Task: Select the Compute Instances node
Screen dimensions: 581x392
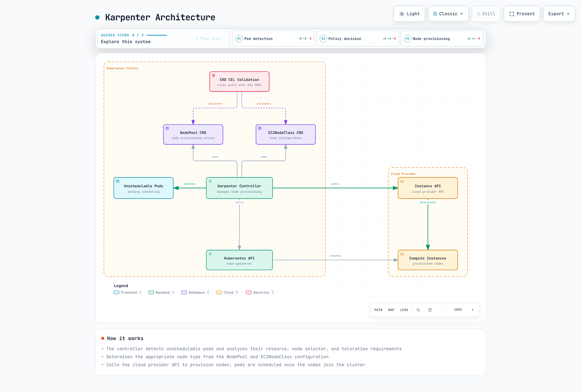Action: click(x=428, y=260)
